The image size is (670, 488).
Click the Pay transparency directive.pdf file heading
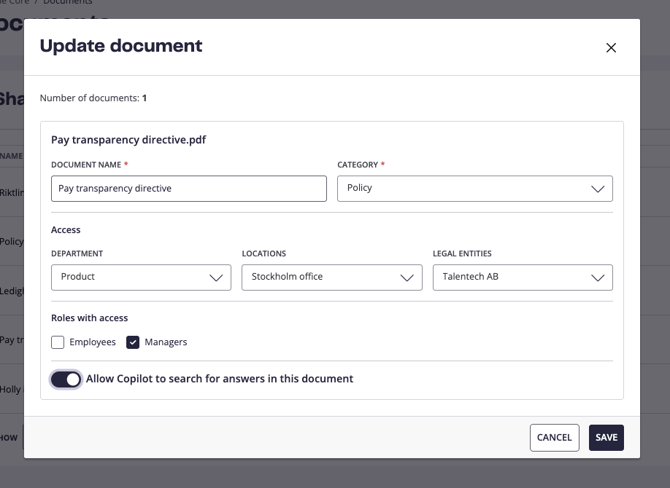(128, 140)
